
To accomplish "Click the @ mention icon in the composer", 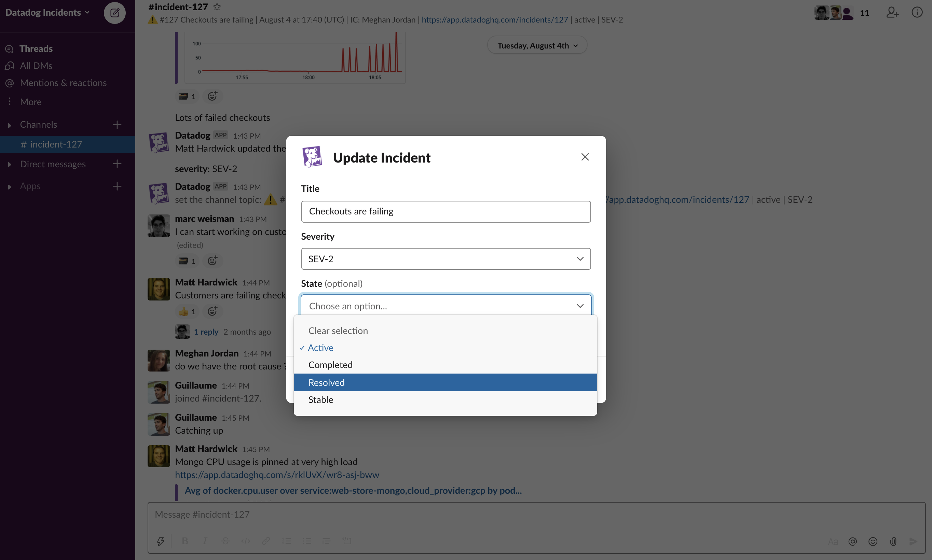I will [853, 541].
